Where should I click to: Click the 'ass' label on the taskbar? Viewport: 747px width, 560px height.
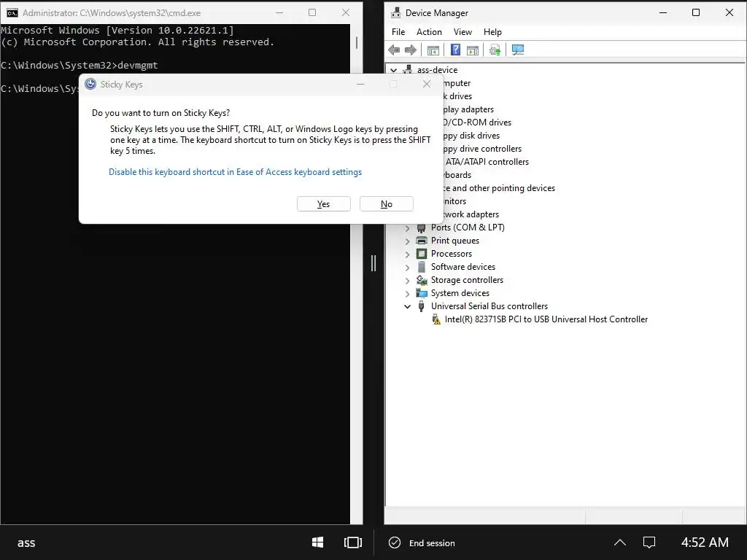pos(26,542)
